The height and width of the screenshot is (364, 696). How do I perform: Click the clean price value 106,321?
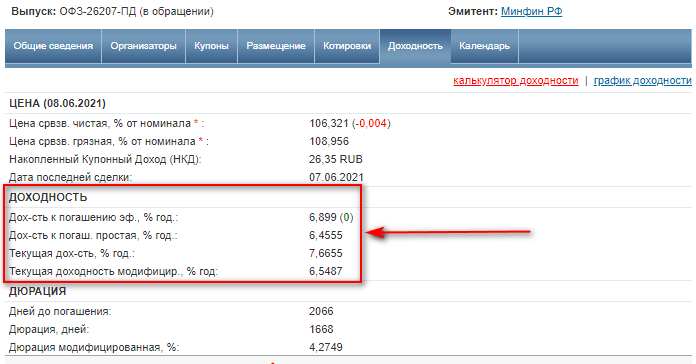(329, 123)
